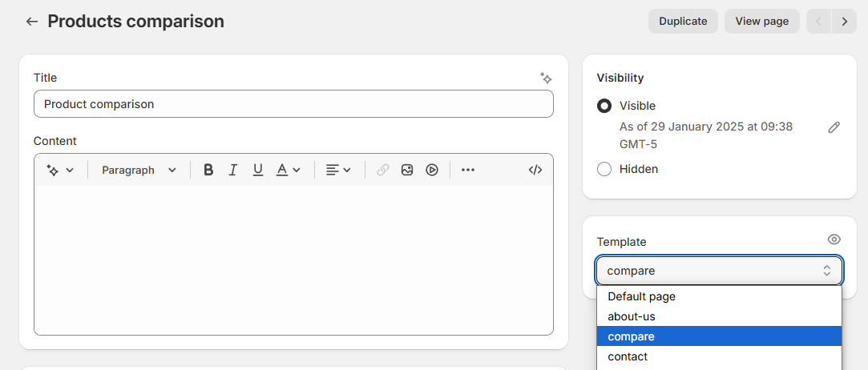Click into the Title input field

293,104
